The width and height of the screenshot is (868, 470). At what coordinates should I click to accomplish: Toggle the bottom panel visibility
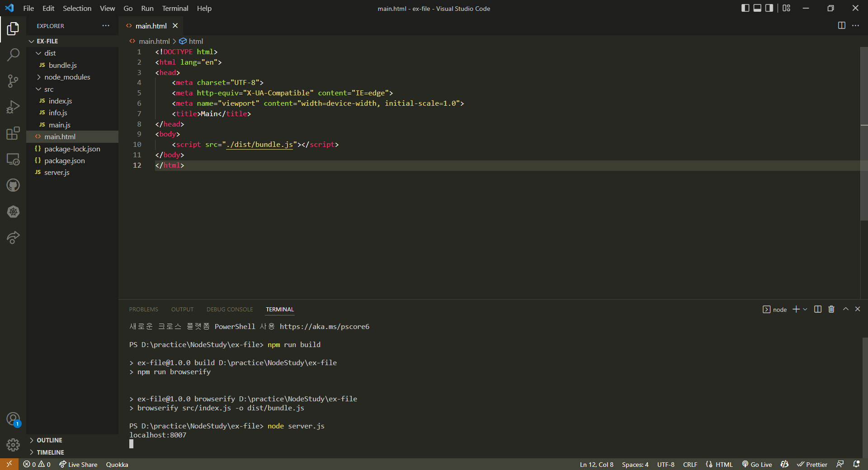pyautogui.click(x=757, y=8)
